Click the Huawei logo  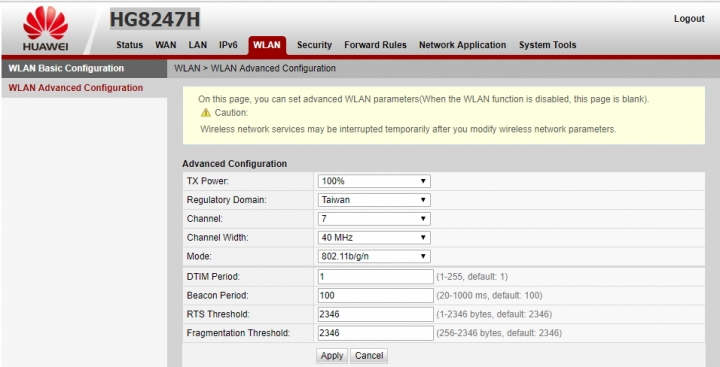coord(45,28)
